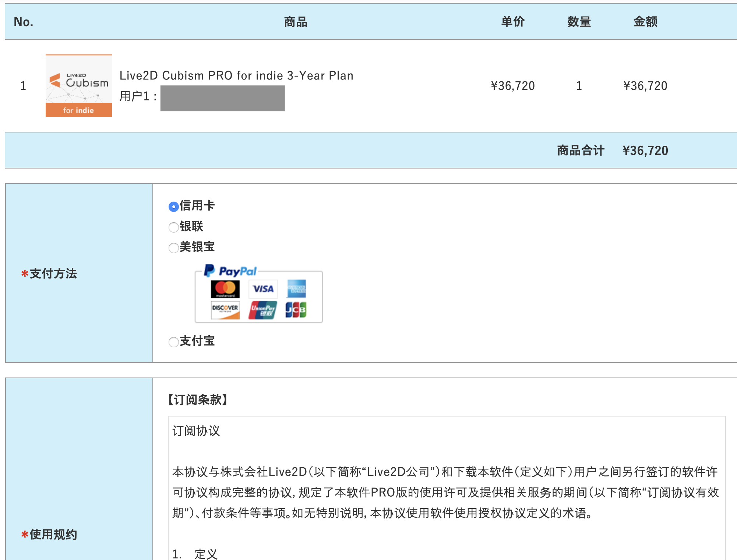This screenshot has width=737, height=560.
Task: Click the bold total amount ¥36,720
Action: tap(645, 150)
